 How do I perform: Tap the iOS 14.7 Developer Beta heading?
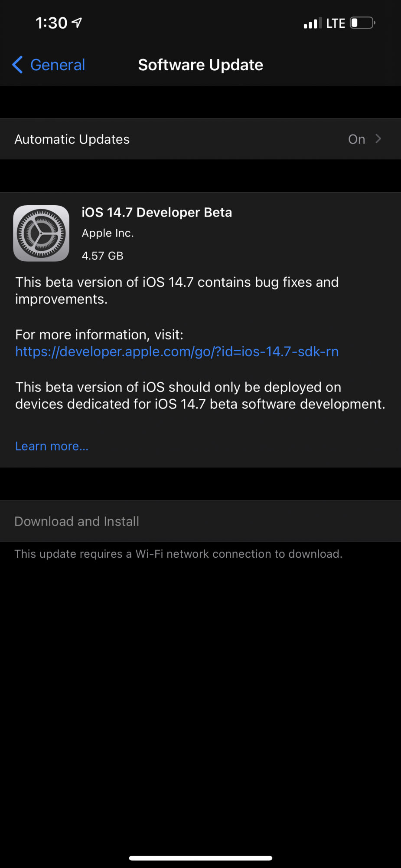tap(157, 212)
